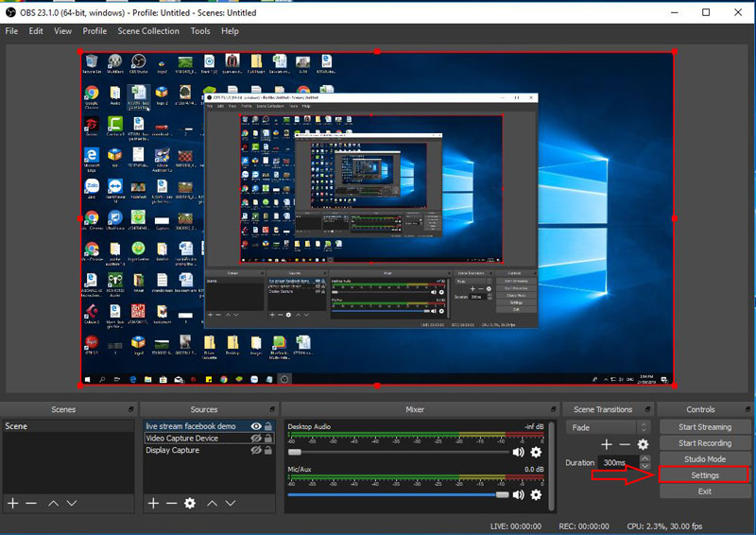Open the Profile menu
This screenshot has width=756, height=535.
(94, 31)
